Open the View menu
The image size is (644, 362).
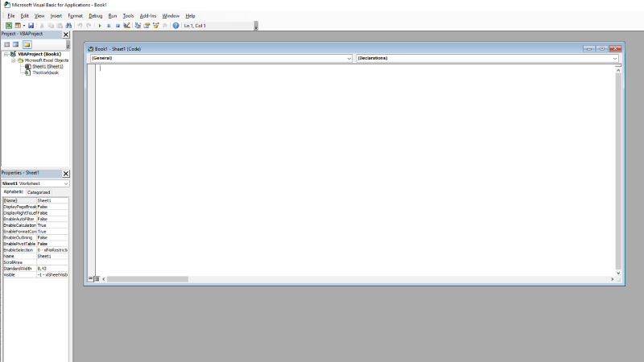pyautogui.click(x=39, y=15)
